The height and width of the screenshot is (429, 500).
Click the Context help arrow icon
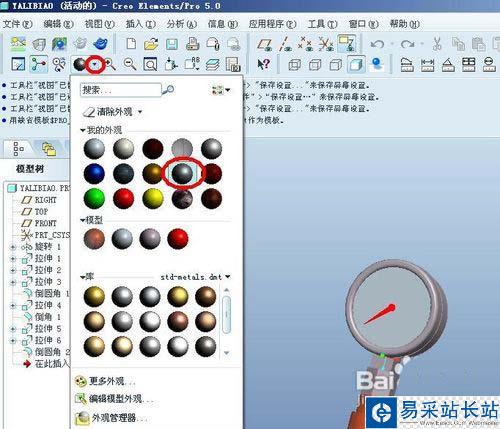[264, 64]
